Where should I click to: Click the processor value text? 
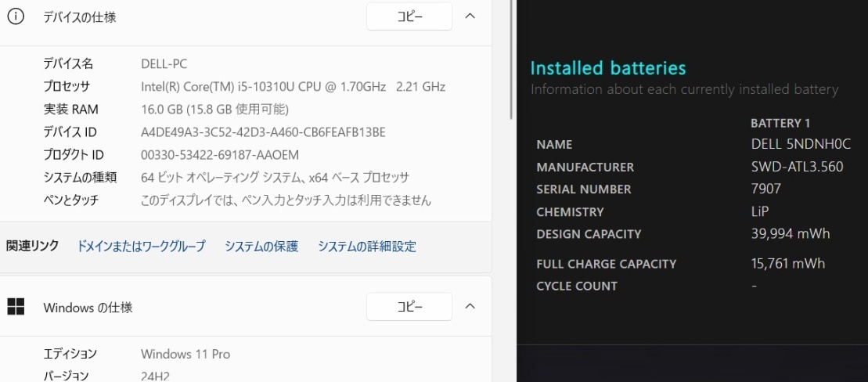293,87
